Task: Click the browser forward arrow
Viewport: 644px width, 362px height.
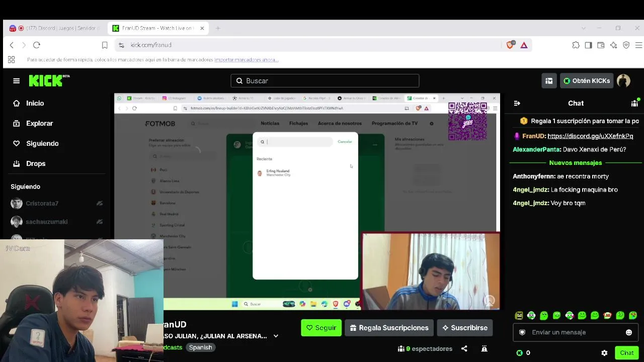Action: pos(24,45)
